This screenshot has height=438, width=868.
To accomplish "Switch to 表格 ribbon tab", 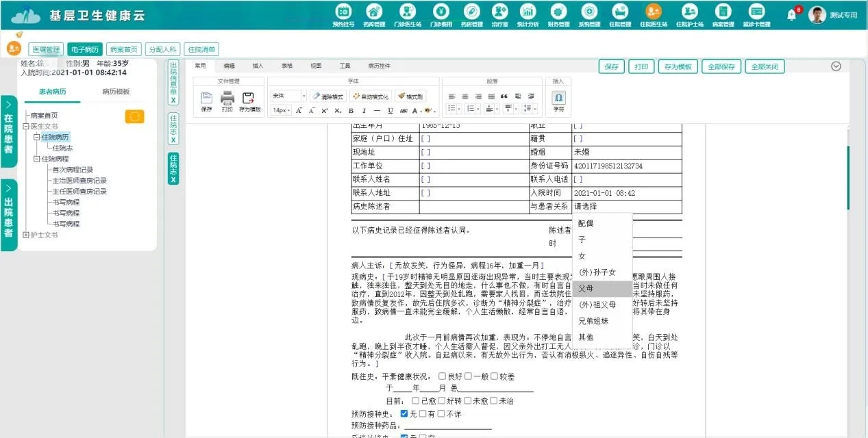I will pos(286,66).
